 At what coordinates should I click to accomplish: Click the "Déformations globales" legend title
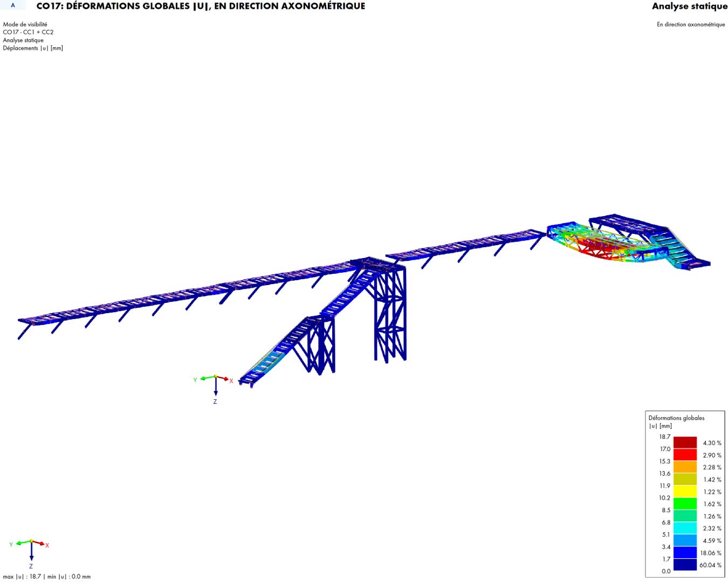pyautogui.click(x=676, y=418)
